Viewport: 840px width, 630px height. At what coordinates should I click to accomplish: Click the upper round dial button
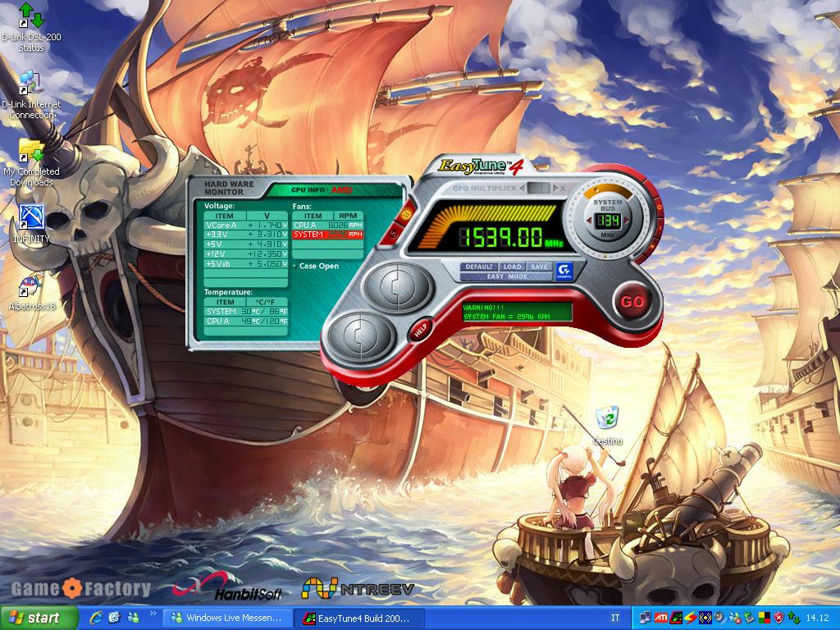tap(399, 288)
